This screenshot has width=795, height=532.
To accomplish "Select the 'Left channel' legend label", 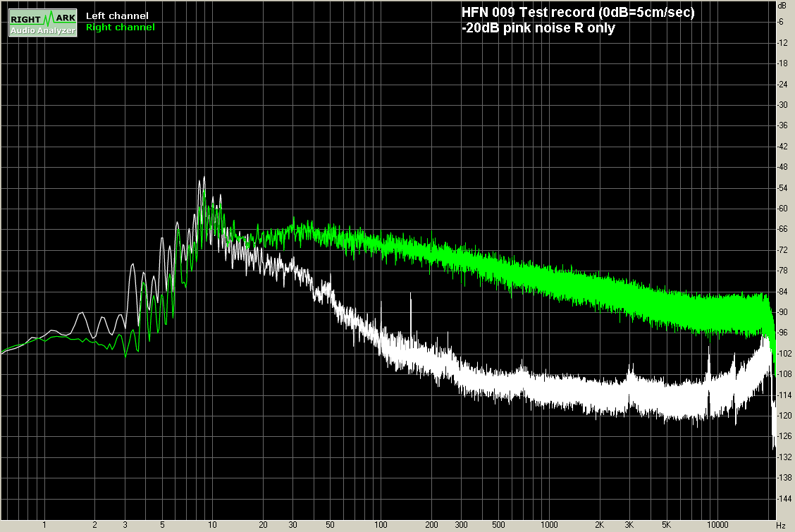I will [x=117, y=16].
